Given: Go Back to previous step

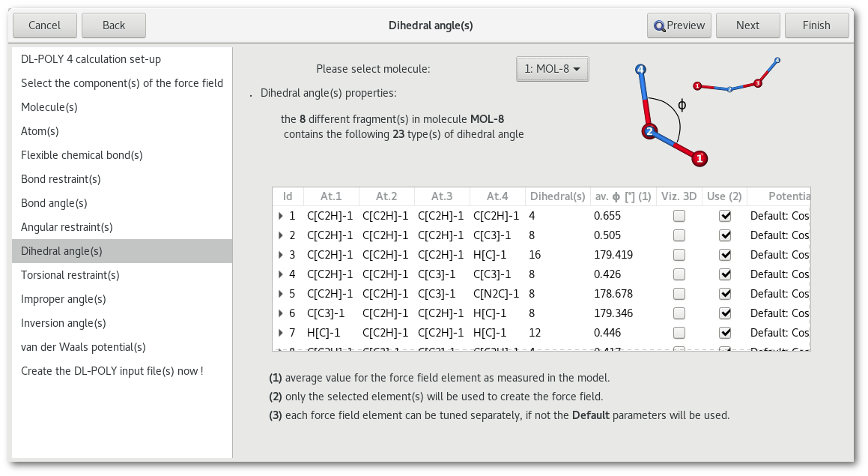Looking at the screenshot, I should [x=114, y=25].
